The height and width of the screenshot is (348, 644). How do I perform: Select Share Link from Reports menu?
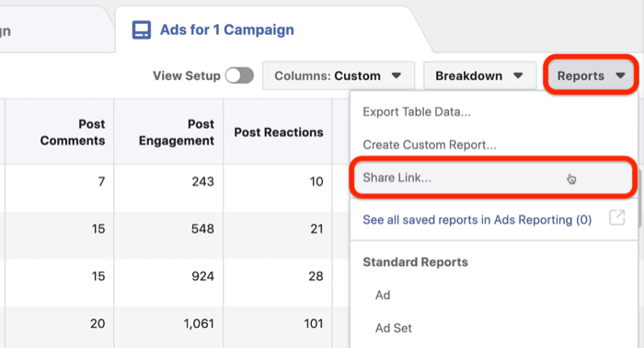[x=493, y=178]
